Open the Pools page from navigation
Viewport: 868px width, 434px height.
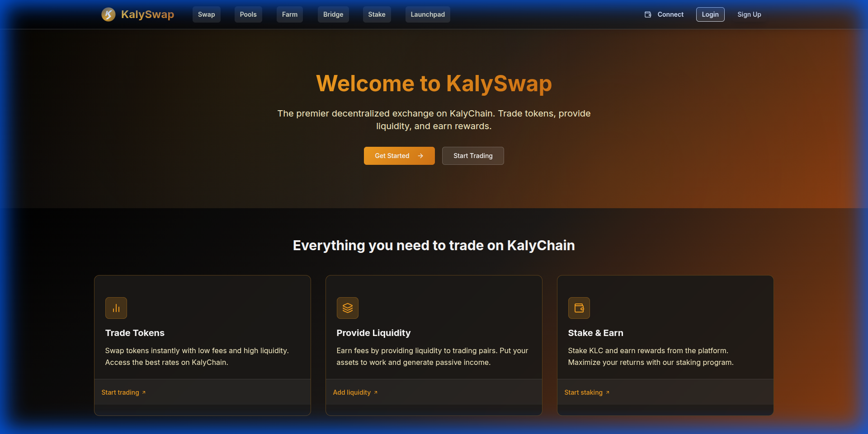[x=248, y=14]
